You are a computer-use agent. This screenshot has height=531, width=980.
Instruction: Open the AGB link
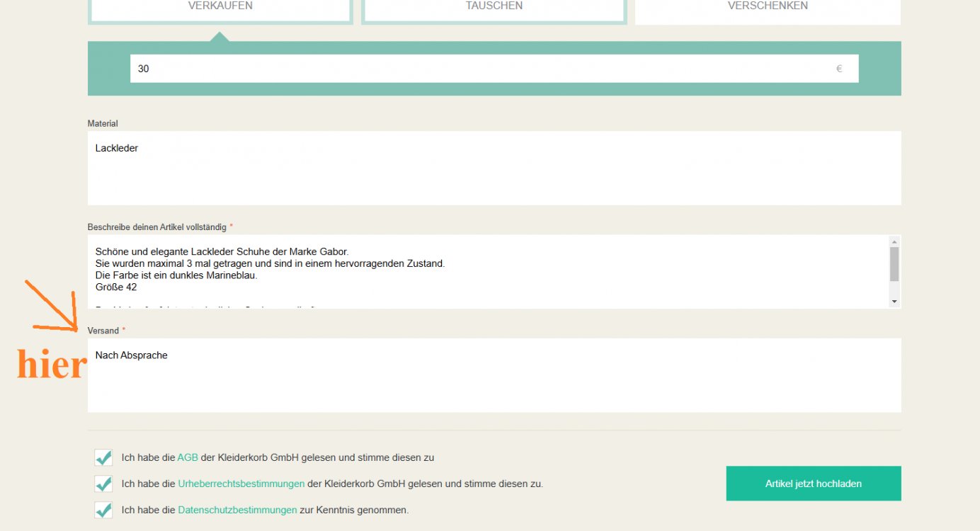188,457
